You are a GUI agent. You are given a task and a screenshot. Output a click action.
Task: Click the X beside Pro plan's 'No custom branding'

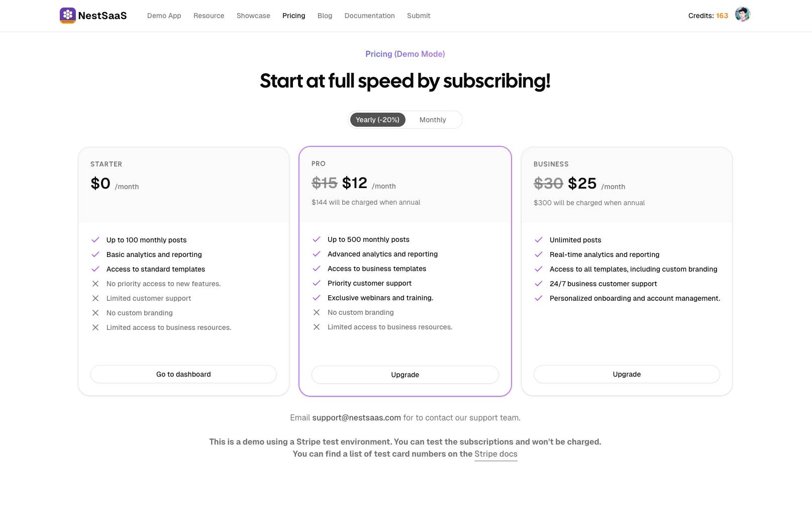(x=317, y=312)
